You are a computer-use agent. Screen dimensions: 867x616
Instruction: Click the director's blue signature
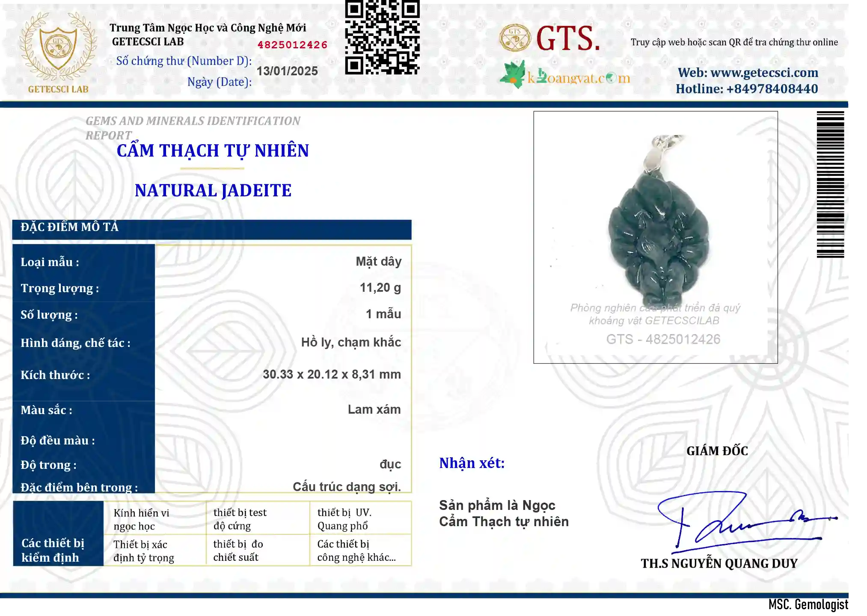click(x=747, y=521)
